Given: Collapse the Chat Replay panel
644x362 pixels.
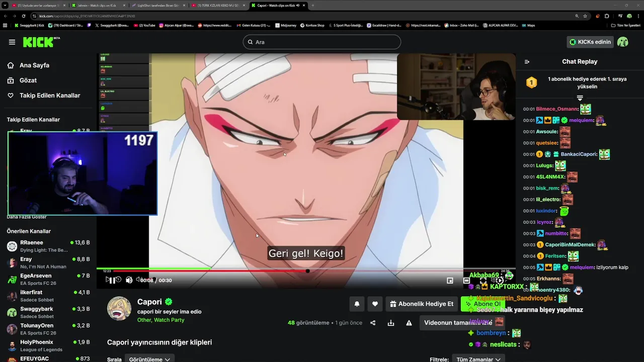Looking at the screenshot, I should pos(527,62).
